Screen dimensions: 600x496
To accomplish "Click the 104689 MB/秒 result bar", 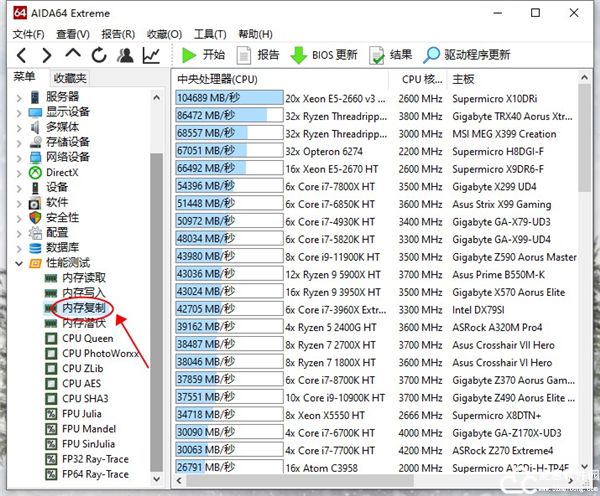I will pyautogui.click(x=229, y=98).
